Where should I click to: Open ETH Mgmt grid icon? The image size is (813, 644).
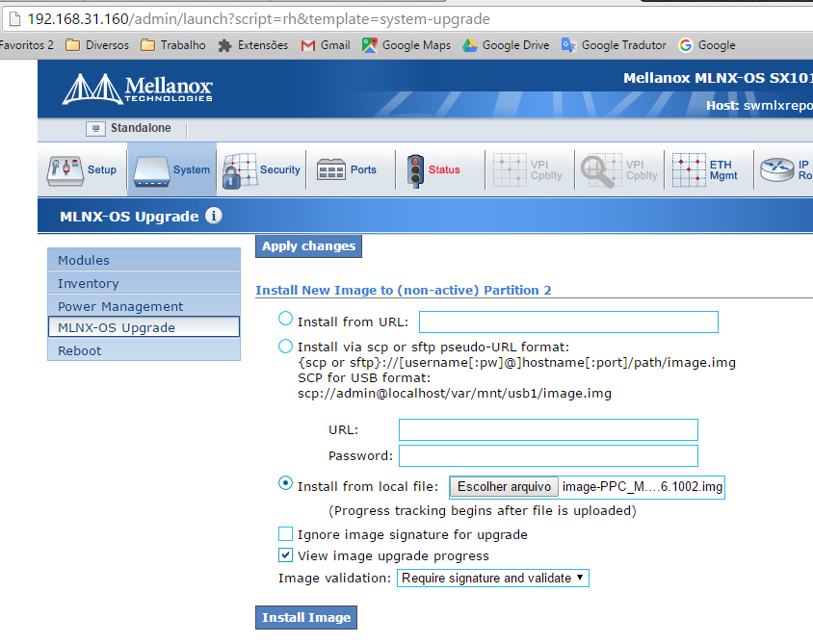click(689, 170)
